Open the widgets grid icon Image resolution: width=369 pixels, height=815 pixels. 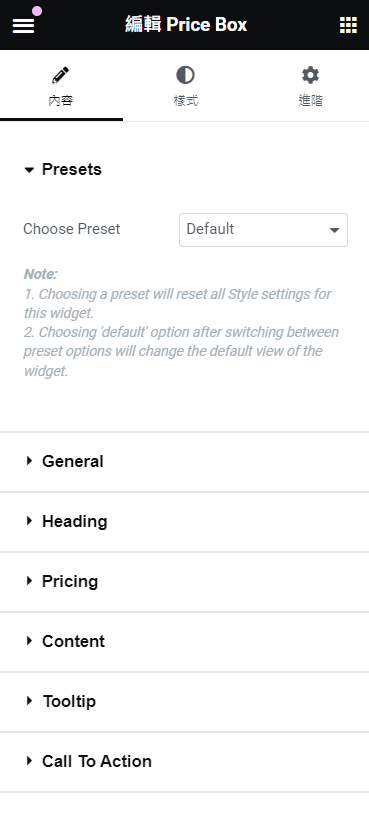click(x=348, y=25)
